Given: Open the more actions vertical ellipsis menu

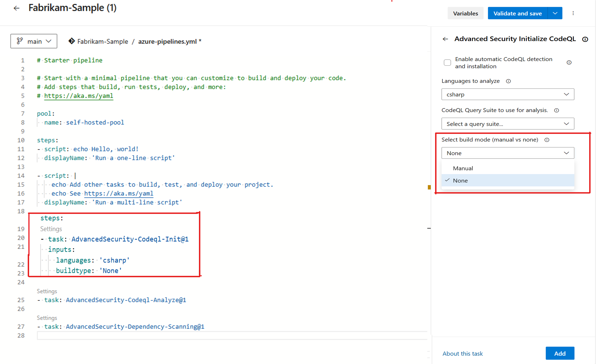Looking at the screenshot, I should click(x=573, y=13).
